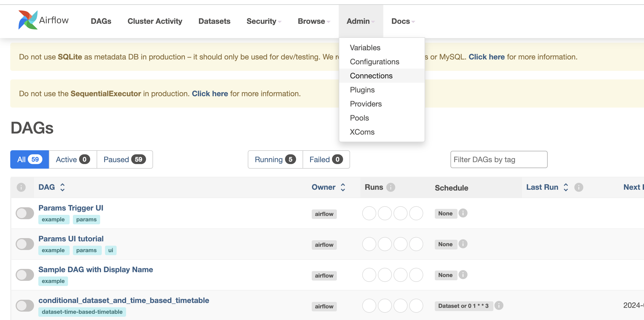Screen dimensions: 644x320
Task: Select Connections from the Admin menu
Action: pos(371,76)
